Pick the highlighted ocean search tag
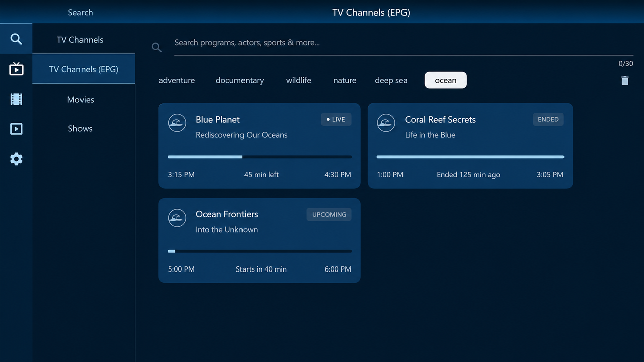Image resolution: width=644 pixels, height=362 pixels. [x=446, y=80]
